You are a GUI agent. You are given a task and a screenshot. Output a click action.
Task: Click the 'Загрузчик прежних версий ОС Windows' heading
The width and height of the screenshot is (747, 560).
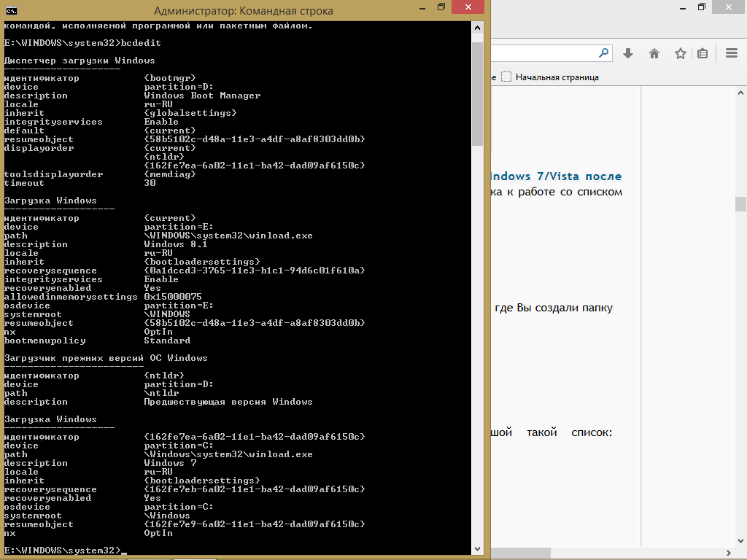pyautogui.click(x=106, y=358)
